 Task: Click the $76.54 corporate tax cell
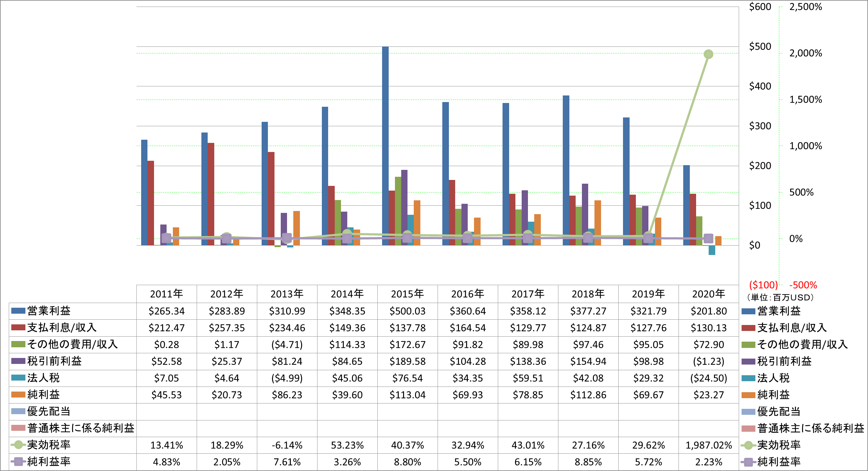[407, 378]
